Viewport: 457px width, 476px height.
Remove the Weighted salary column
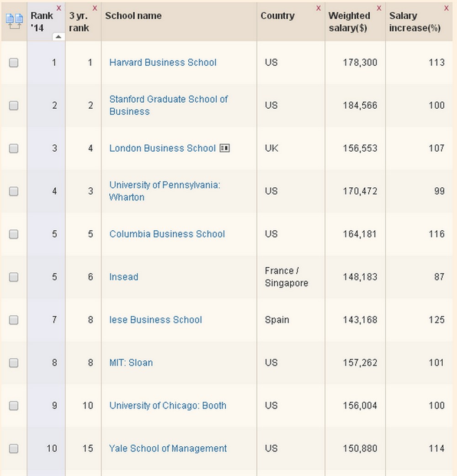[x=379, y=8]
